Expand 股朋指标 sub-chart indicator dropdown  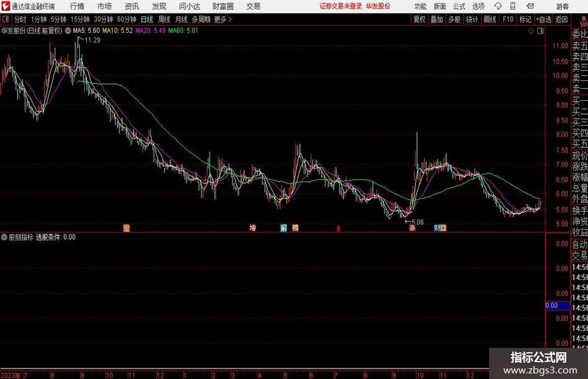[4, 237]
